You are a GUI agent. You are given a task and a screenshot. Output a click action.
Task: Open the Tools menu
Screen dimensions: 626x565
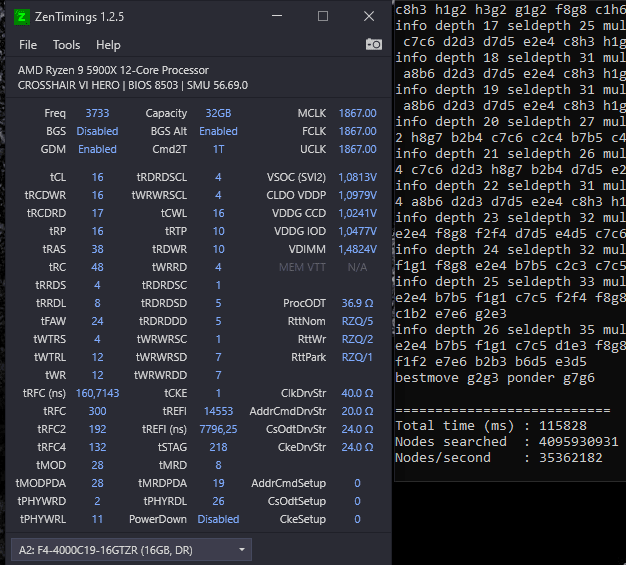(x=67, y=45)
